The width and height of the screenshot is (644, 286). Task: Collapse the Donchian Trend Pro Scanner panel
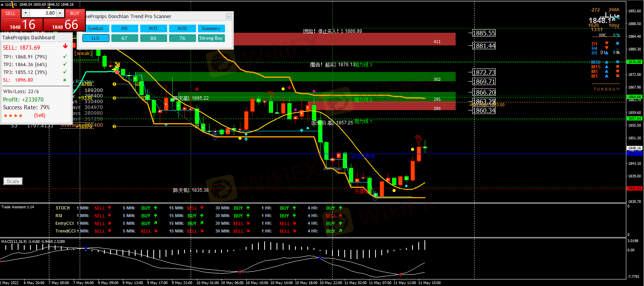pyautogui.click(x=228, y=16)
